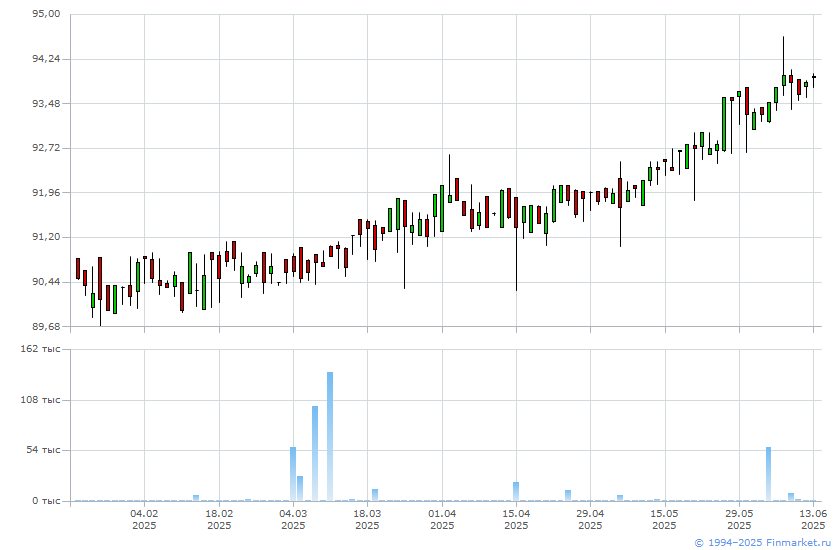840x550 pixels.
Task: Click the date label 04.02 2025
Action: (144, 519)
